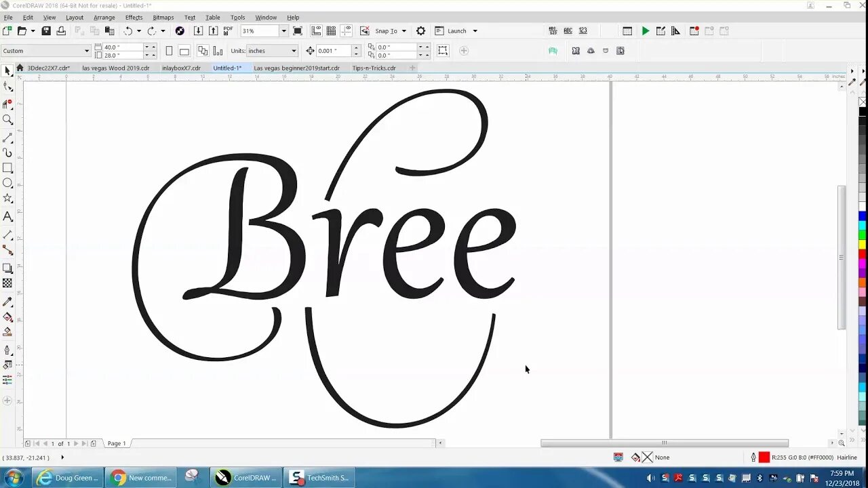This screenshot has height=488, width=868.
Task: Select the Polygon star tool
Action: 7,198
